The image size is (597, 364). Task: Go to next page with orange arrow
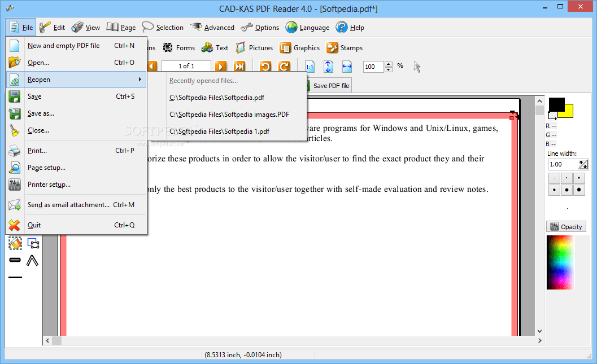[x=220, y=67]
